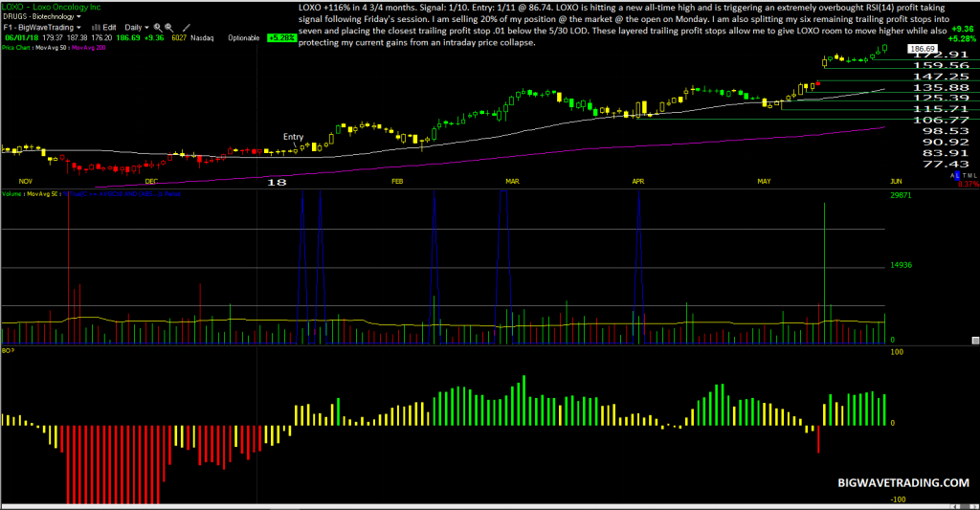Click the horizontal scrollbar along the window's bottom edge

coord(490,506)
